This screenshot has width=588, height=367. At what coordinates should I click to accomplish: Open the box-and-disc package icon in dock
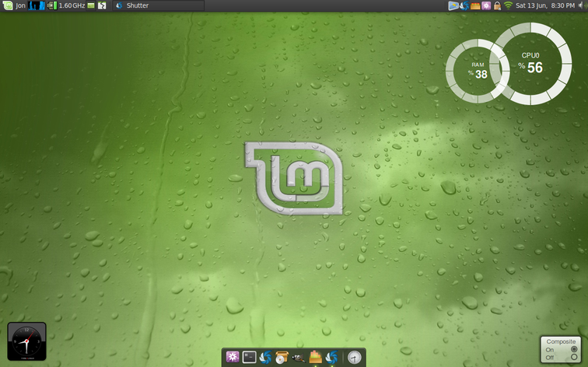tap(282, 357)
